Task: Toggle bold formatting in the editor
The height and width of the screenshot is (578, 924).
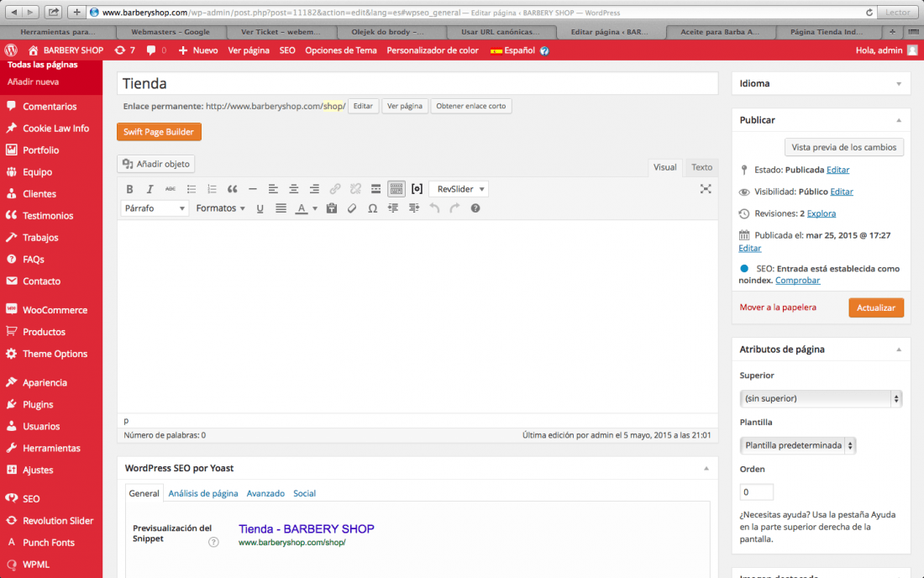Action: (x=129, y=189)
